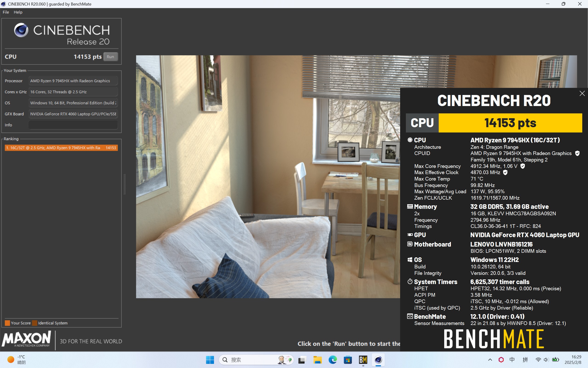This screenshot has height=368, width=588.
Task: Click the GPU card icon
Action: coord(410,235)
